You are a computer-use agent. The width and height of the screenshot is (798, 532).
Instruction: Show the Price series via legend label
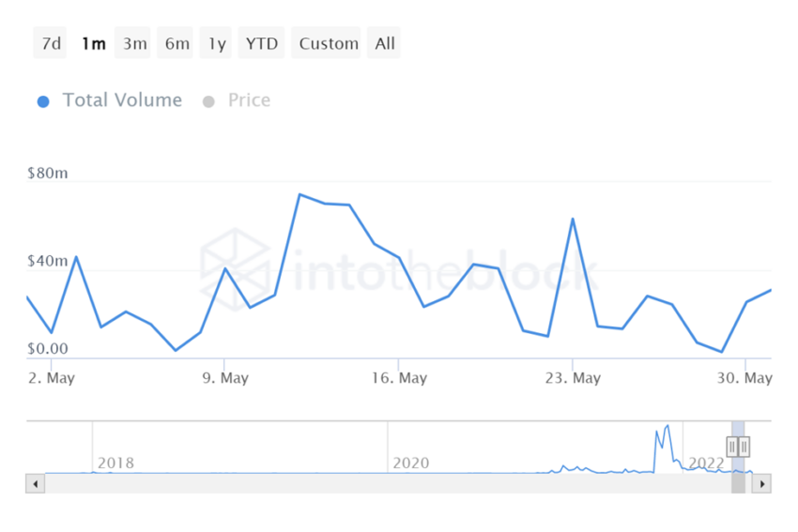coord(249,100)
